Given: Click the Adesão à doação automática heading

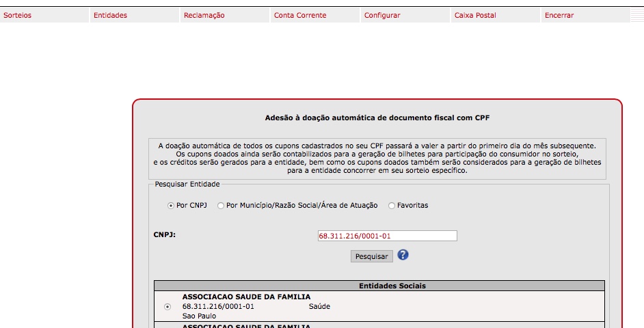Looking at the screenshot, I should click(377, 118).
